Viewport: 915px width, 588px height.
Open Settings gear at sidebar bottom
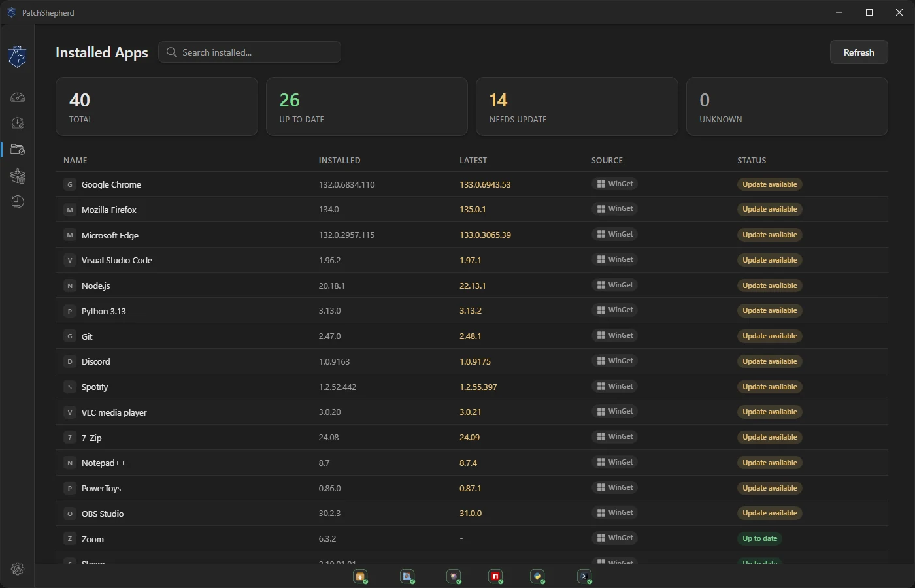pyautogui.click(x=18, y=569)
